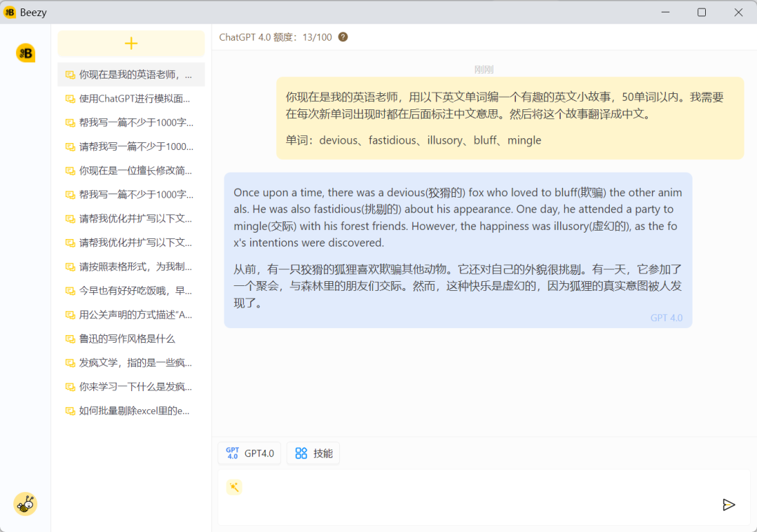This screenshot has width=757, height=532.
Task: Click the English story reply starting 'Once upon a time'
Action: tap(458, 217)
